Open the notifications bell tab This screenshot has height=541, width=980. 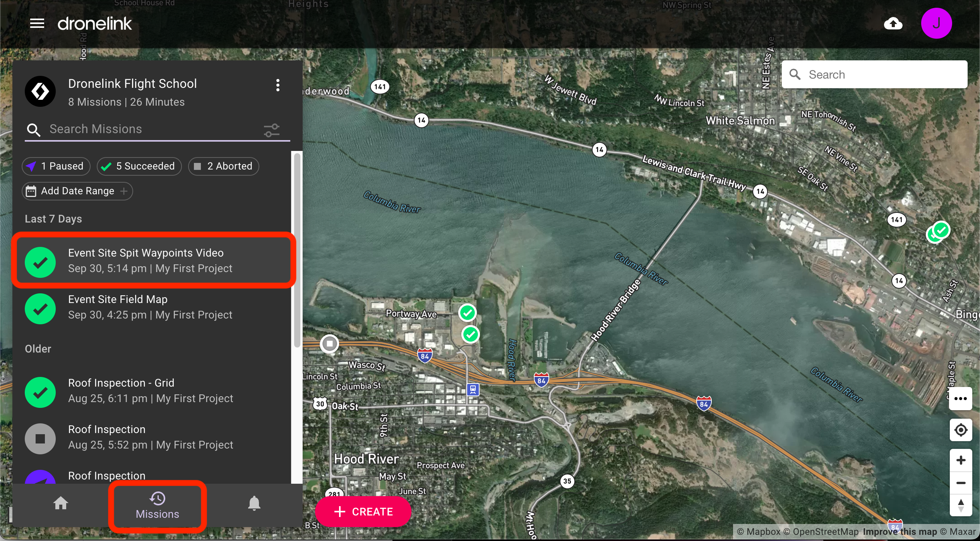pos(254,503)
